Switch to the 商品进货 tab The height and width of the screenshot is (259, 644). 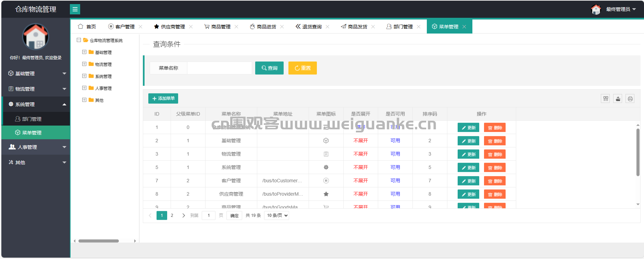263,27
